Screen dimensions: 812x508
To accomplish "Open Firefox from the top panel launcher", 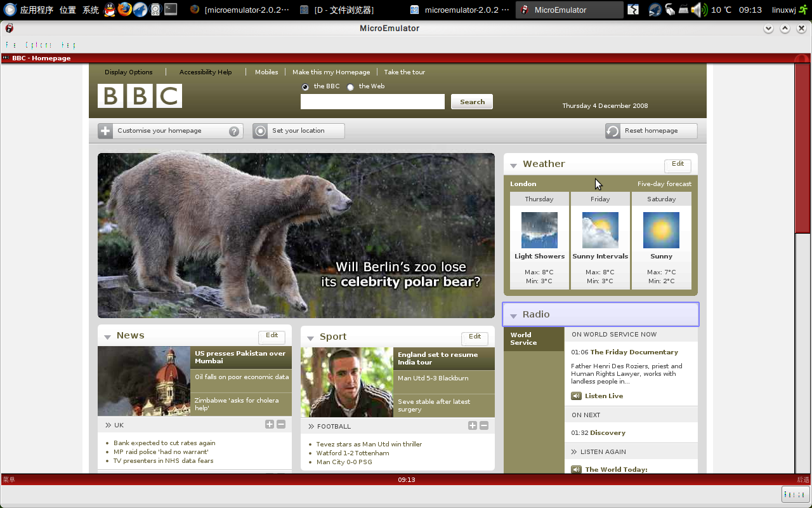I will click(125, 10).
